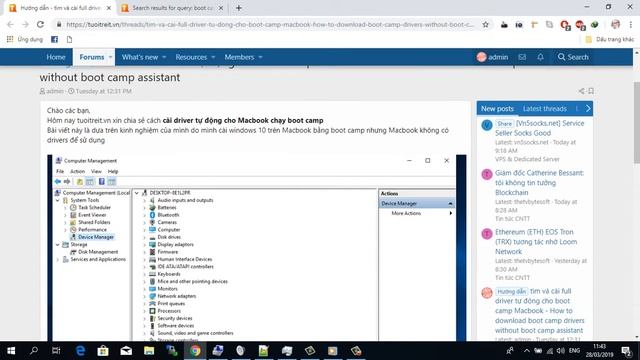Expand the Members dropdown arrow
This screenshot has height=360, width=640.
point(260,57)
